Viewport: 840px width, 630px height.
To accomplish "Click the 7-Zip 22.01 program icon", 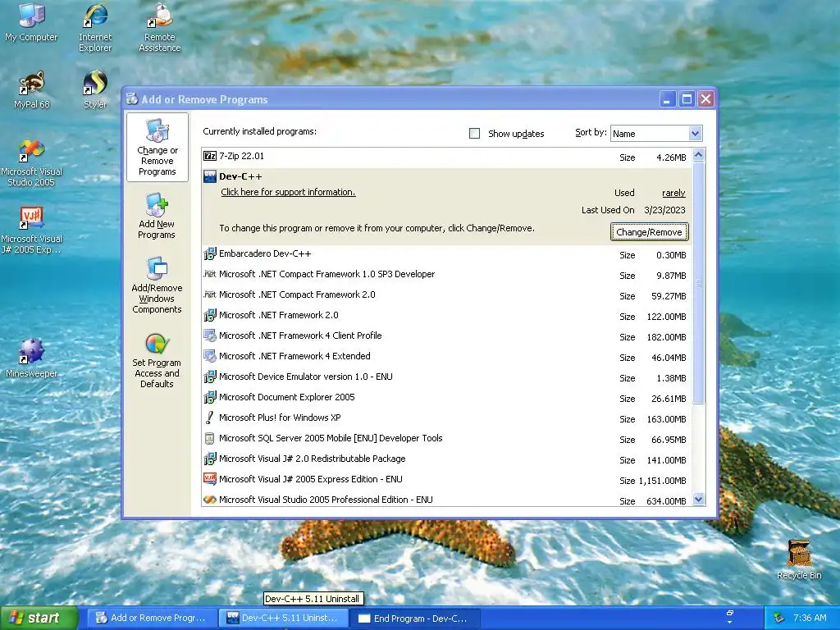I will coord(210,156).
